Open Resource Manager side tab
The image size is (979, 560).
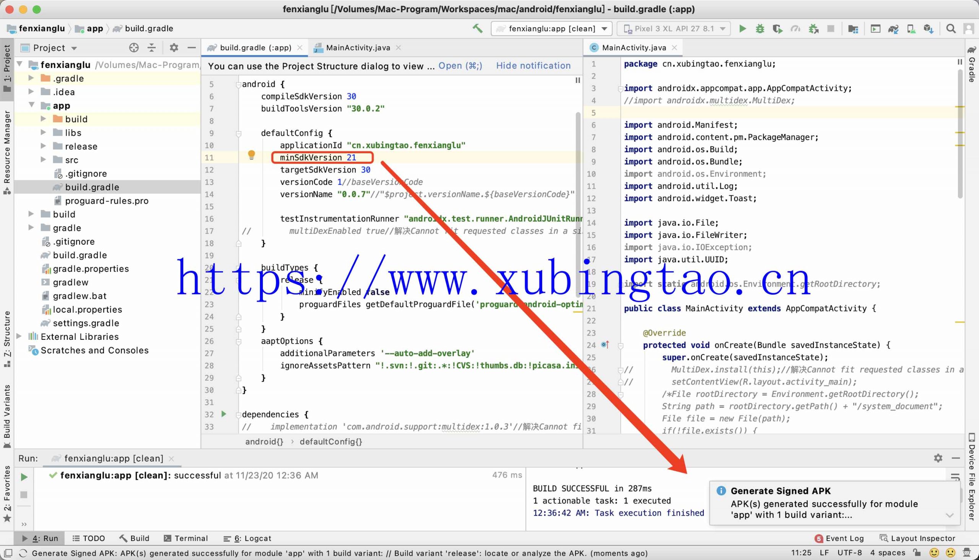7,152
